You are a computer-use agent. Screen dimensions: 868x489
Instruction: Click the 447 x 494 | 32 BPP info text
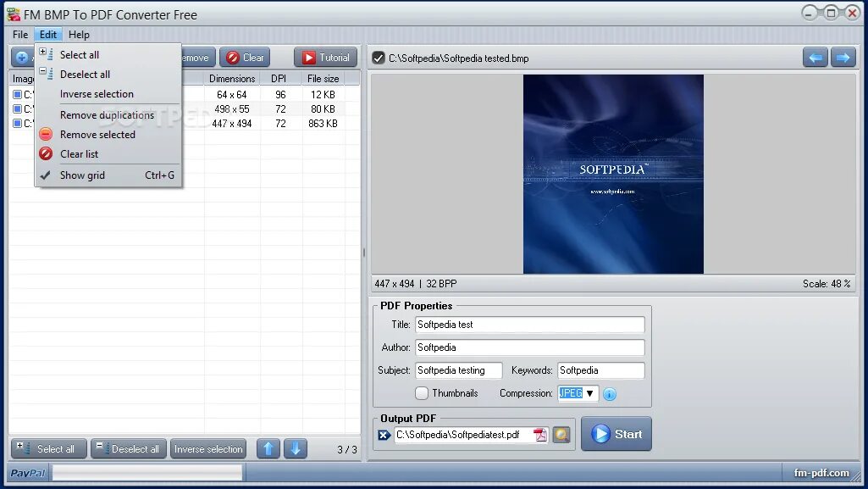416,284
